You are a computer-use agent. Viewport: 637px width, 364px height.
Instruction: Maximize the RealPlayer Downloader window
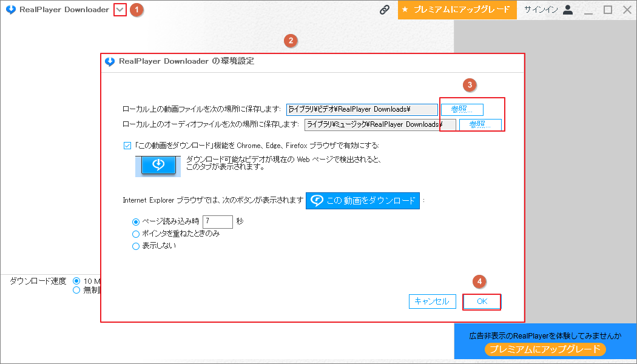(x=608, y=10)
